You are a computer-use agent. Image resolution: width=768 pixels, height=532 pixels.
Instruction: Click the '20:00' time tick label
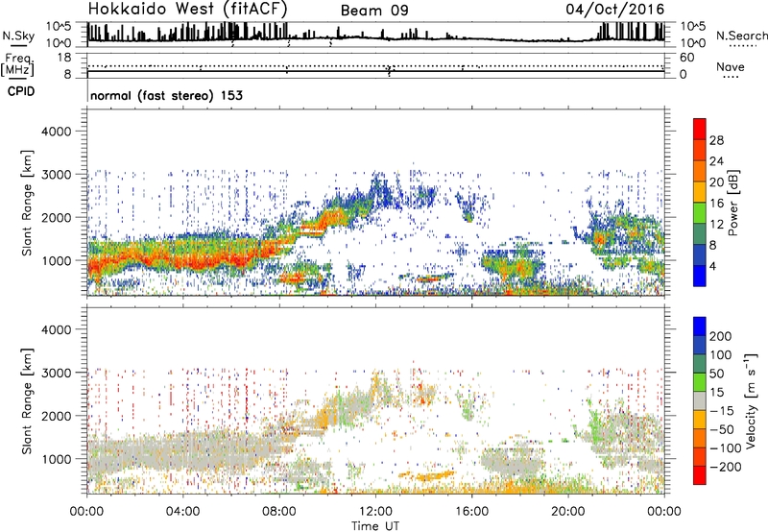pos(567,512)
